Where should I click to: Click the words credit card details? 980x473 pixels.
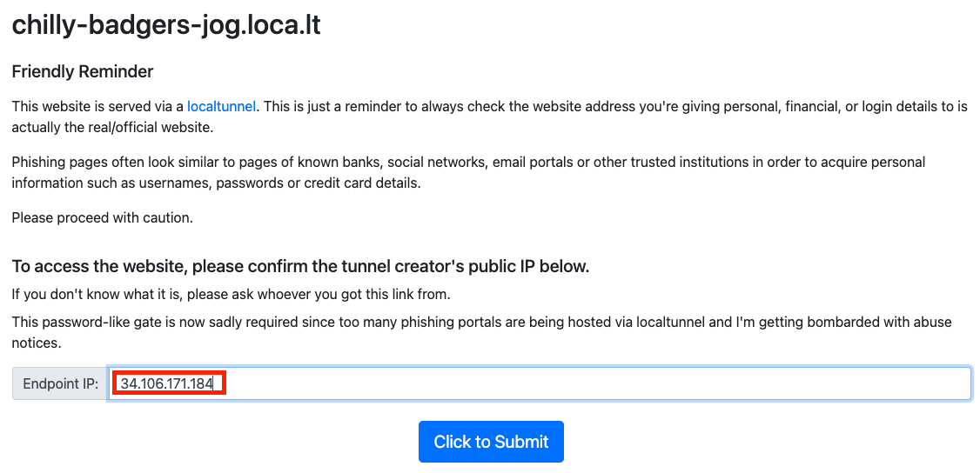[x=366, y=183]
